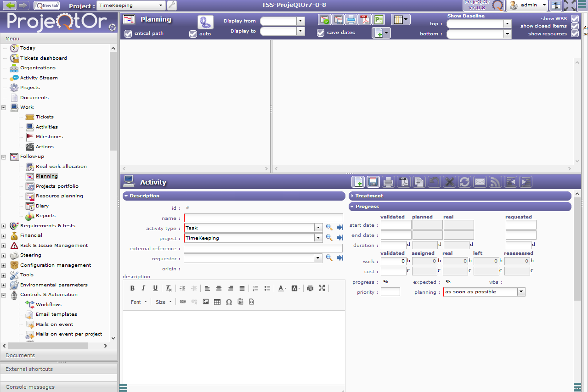Viewport: 588px width, 392px height.
Task: Click search icon next to activity type
Action: pos(329,227)
